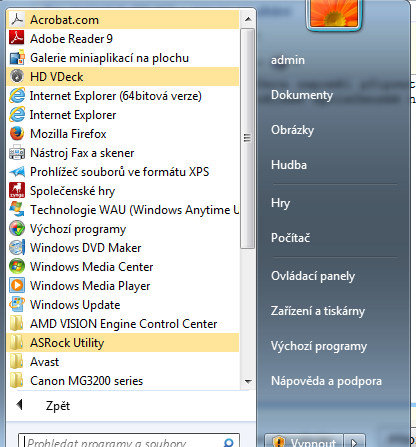Image resolution: width=416 pixels, height=447 pixels.
Task: Click the back arrow icon beside Zpět
Action: tap(19, 405)
